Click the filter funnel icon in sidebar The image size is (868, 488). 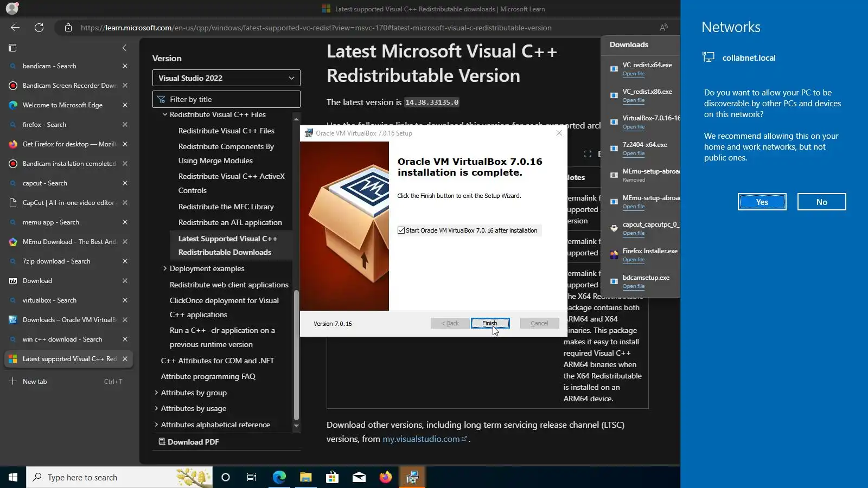[x=161, y=99]
